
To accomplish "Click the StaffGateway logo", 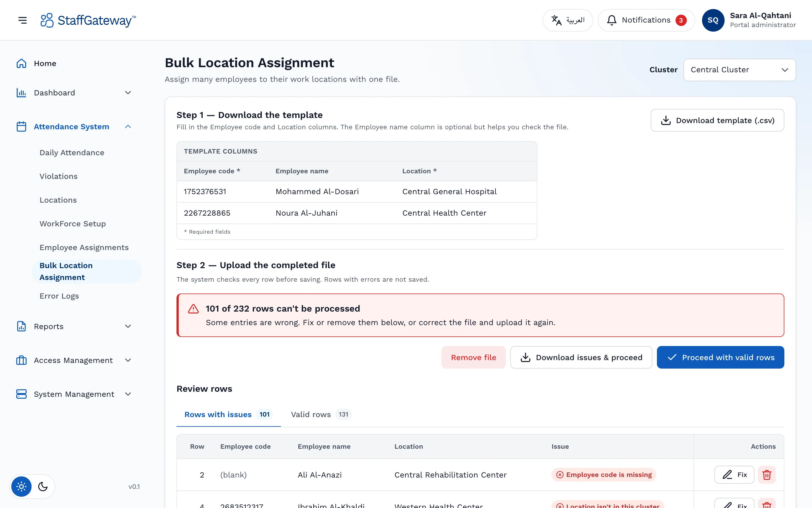I will [88, 20].
